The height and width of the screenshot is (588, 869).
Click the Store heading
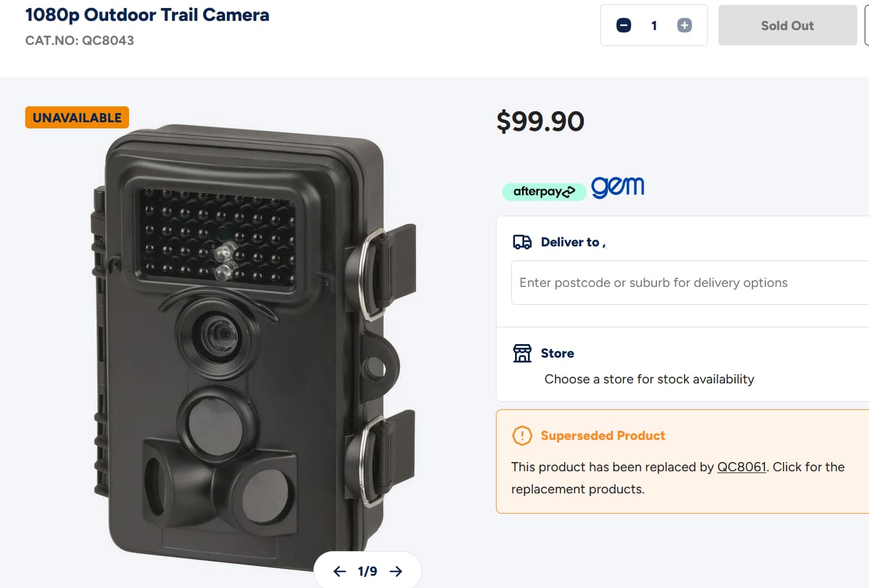pyautogui.click(x=557, y=353)
